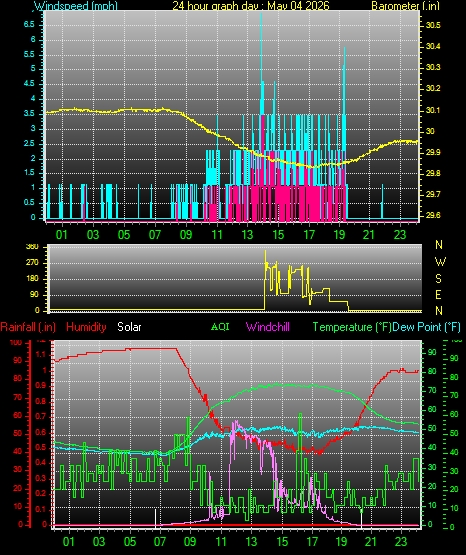Click the white sunset marker near hour 20
466x555 pixels.
(x=361, y=519)
